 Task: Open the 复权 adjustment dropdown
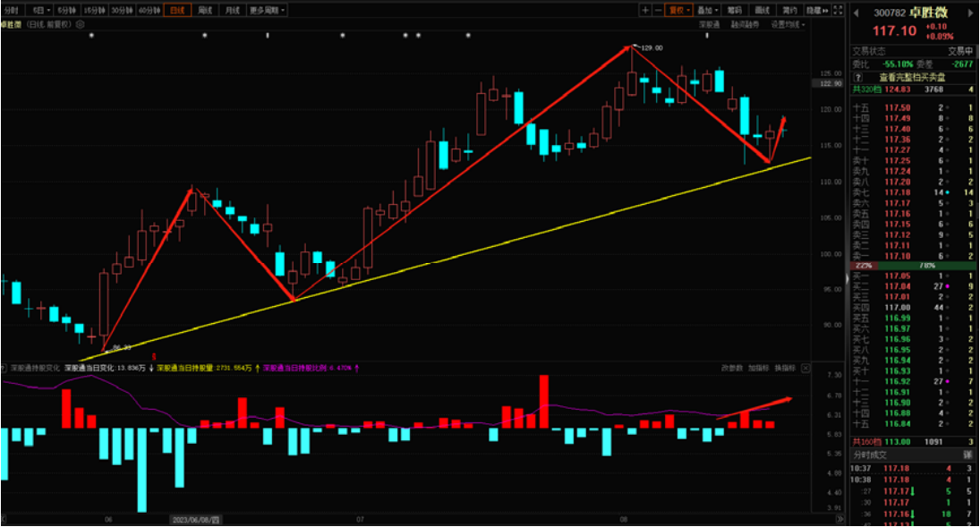[x=678, y=10]
